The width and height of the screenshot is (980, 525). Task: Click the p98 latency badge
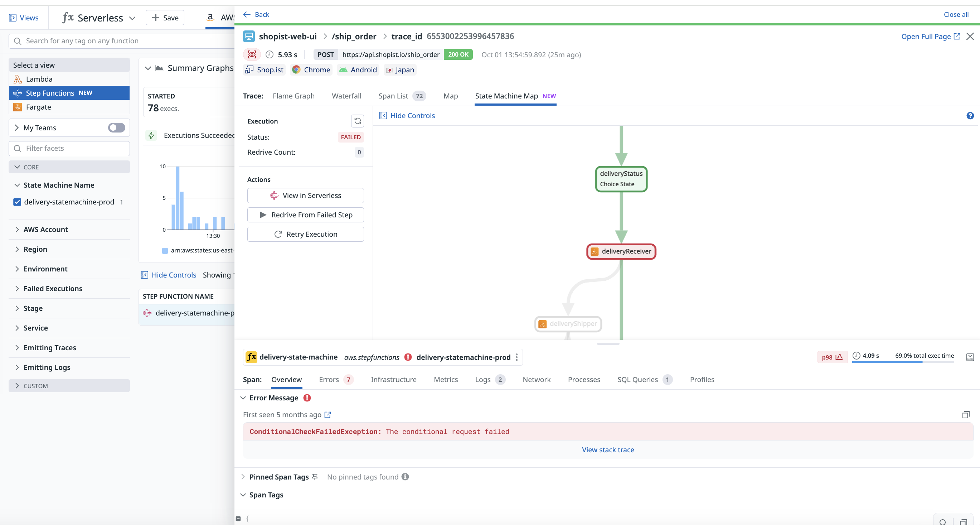pyautogui.click(x=832, y=357)
